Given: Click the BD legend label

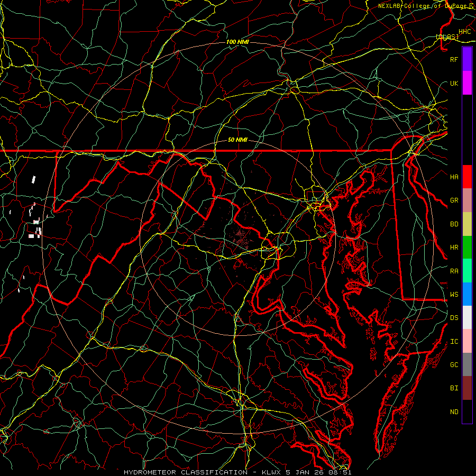Looking at the screenshot, I should click(x=454, y=224).
